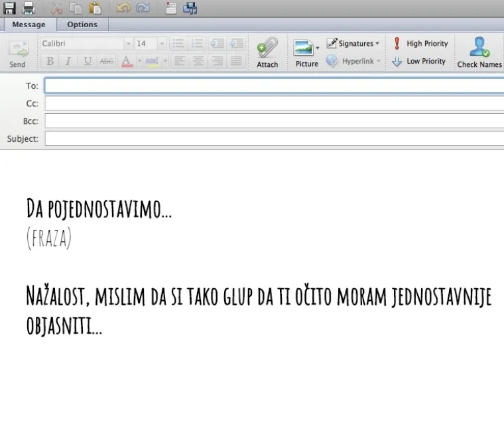Open the font color picker
Viewport: 504px width, 432px height.
click(127, 61)
